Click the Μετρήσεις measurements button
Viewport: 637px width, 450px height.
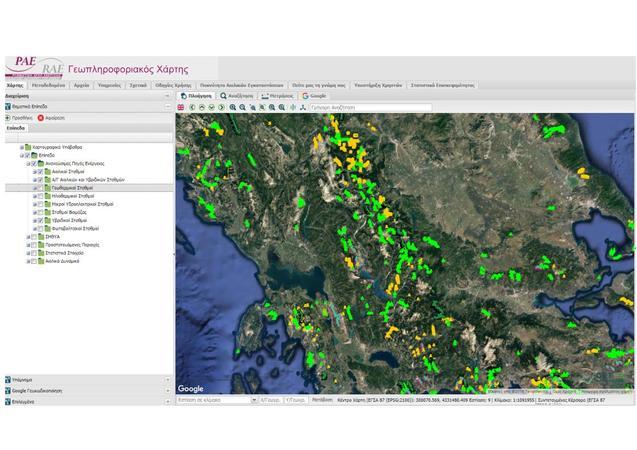click(x=278, y=96)
